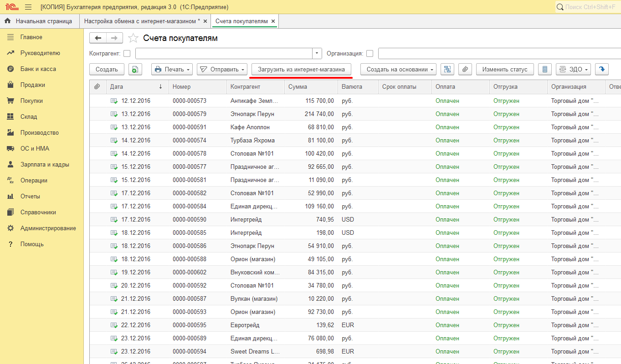
Task: Open Создать на основании dropdown
Action: click(x=399, y=69)
